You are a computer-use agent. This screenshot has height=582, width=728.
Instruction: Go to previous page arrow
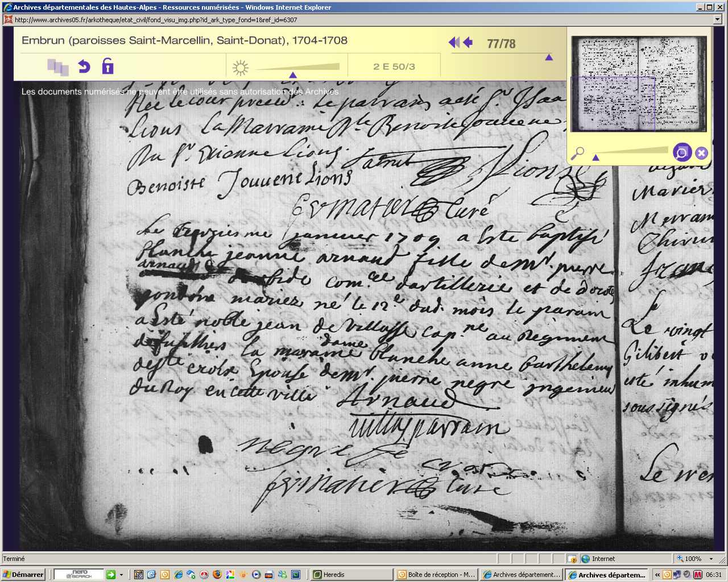pyautogui.click(x=468, y=43)
